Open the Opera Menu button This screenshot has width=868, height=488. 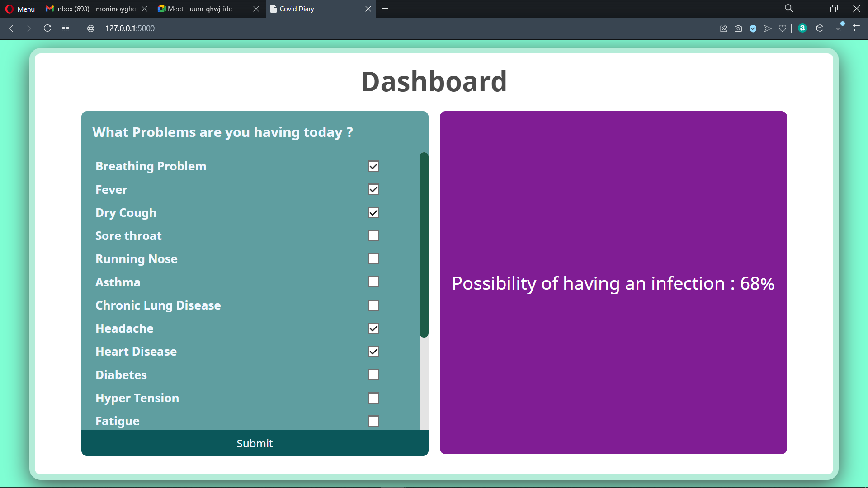[x=20, y=9]
